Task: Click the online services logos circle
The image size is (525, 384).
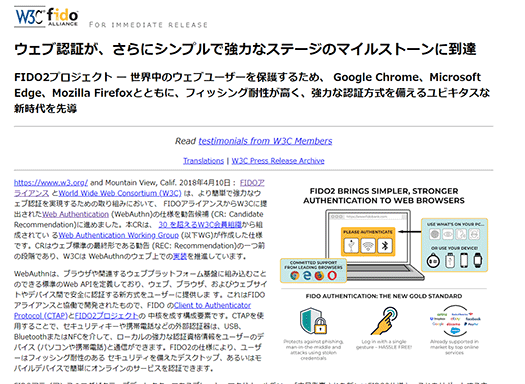Action: click(x=455, y=320)
